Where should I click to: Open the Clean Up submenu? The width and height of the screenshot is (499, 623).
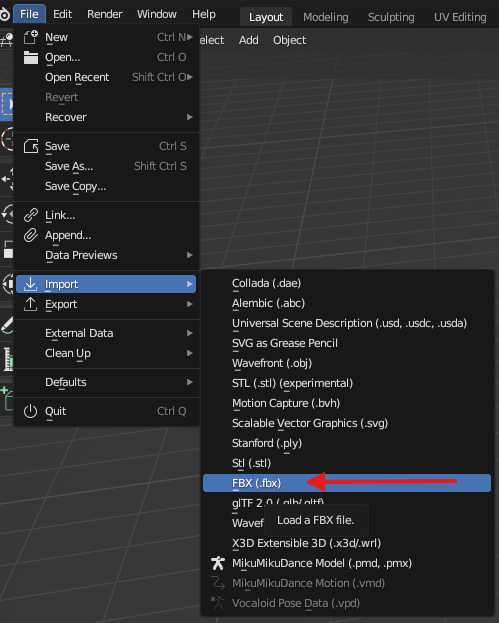(x=106, y=353)
